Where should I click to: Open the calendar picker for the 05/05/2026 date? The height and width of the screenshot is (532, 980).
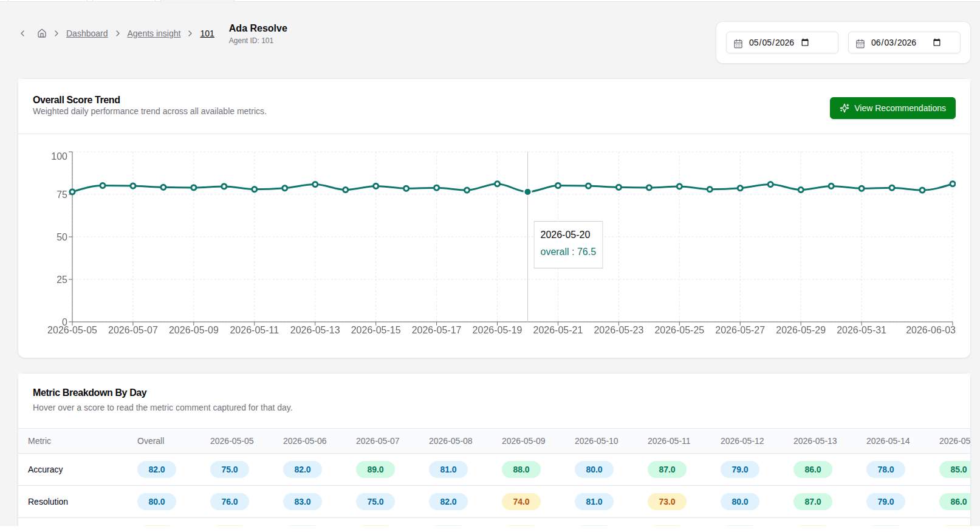805,43
